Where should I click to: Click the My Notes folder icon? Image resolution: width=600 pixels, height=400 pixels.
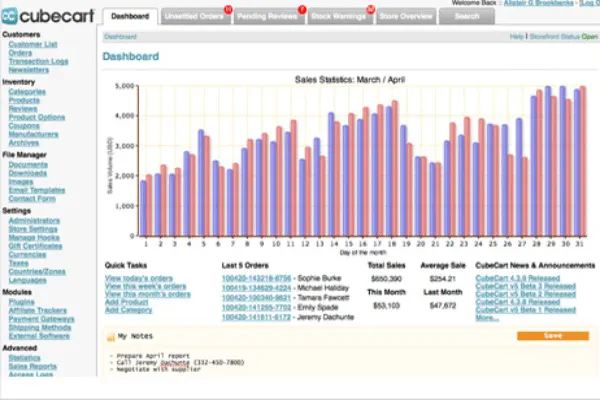tap(110, 337)
